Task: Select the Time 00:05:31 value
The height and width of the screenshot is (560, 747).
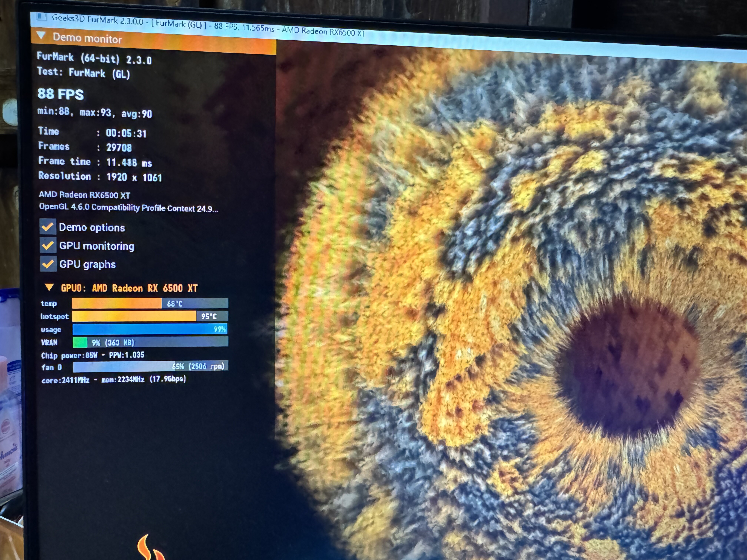Action: tap(126, 133)
